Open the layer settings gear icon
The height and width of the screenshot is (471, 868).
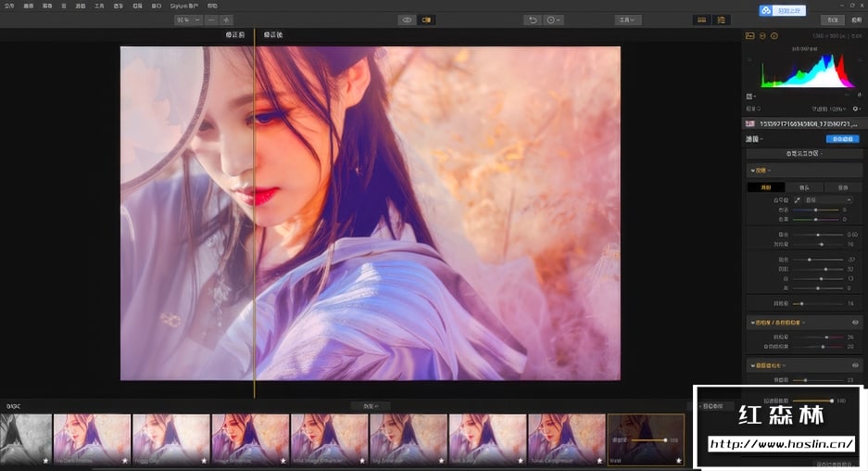[x=856, y=108]
